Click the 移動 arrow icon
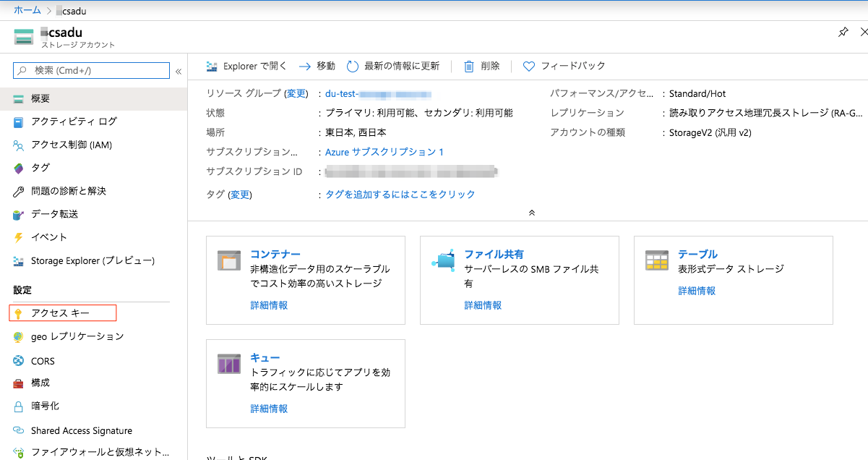 point(304,67)
